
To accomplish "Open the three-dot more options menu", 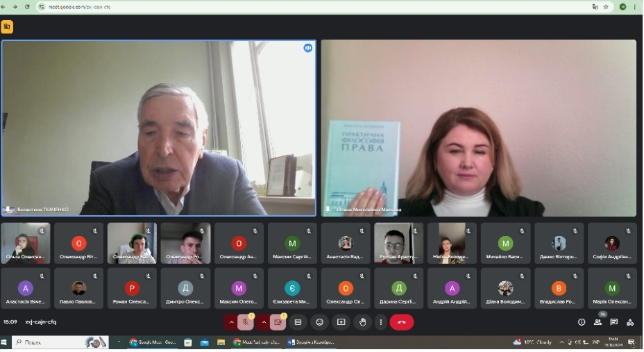I will pyautogui.click(x=380, y=322).
